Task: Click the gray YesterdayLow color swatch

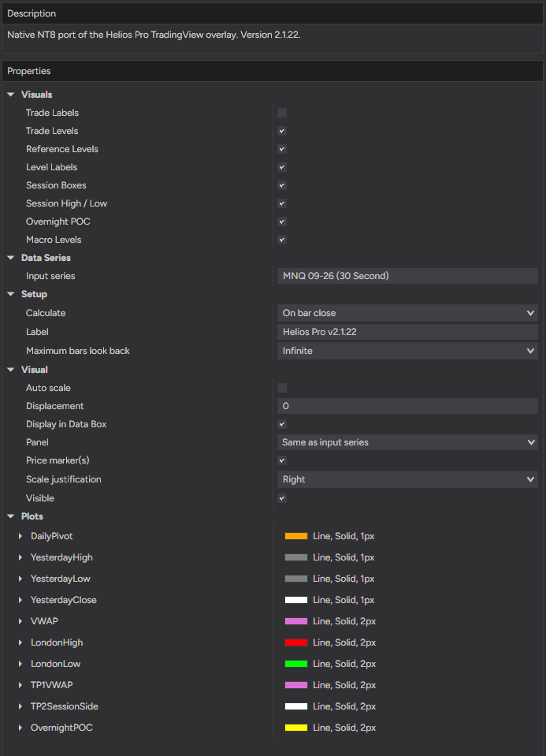Action: point(296,579)
